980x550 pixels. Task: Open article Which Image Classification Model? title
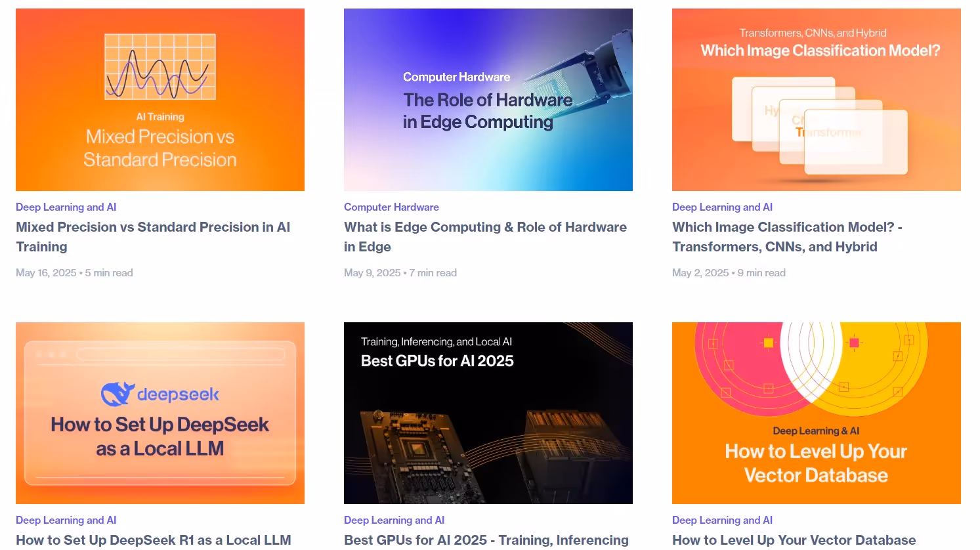pos(787,237)
